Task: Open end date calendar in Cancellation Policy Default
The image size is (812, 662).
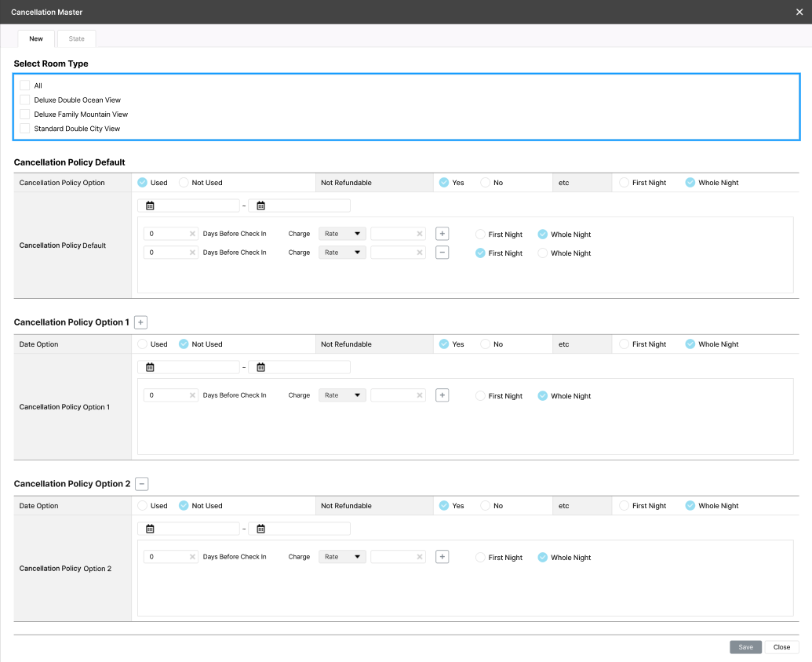Action: tap(261, 206)
